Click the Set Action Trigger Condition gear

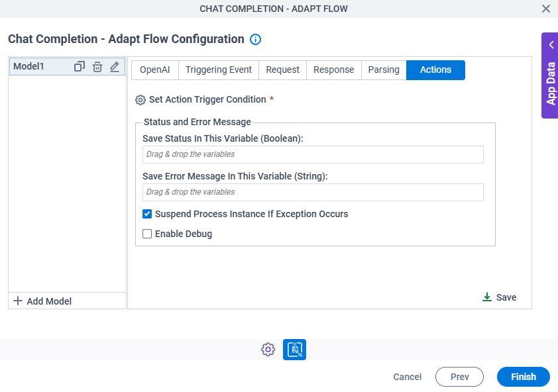[140, 100]
